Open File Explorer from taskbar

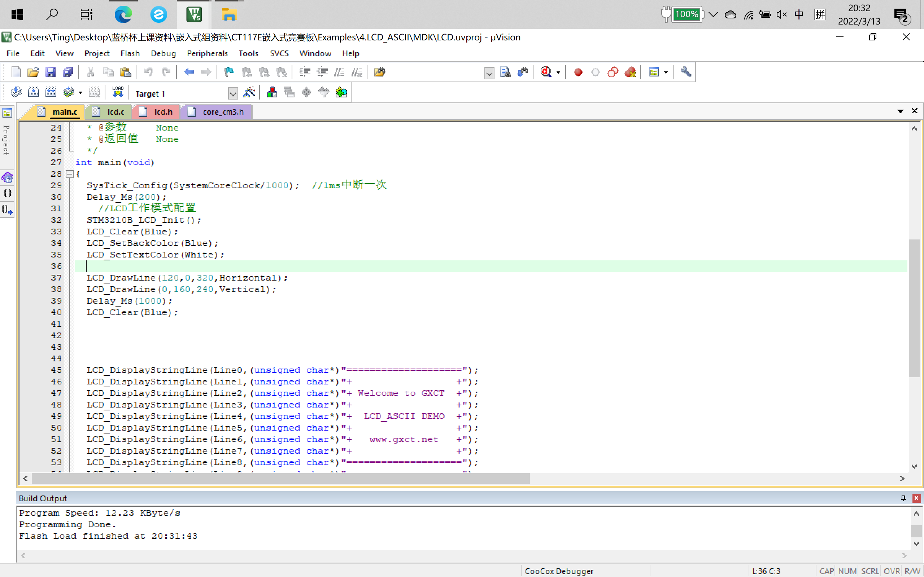[229, 14]
